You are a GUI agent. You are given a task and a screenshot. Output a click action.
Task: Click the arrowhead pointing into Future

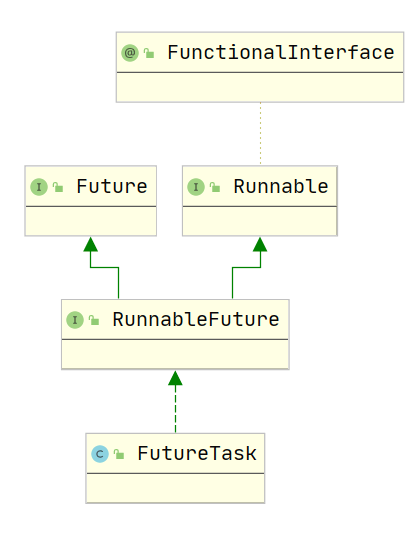(91, 244)
